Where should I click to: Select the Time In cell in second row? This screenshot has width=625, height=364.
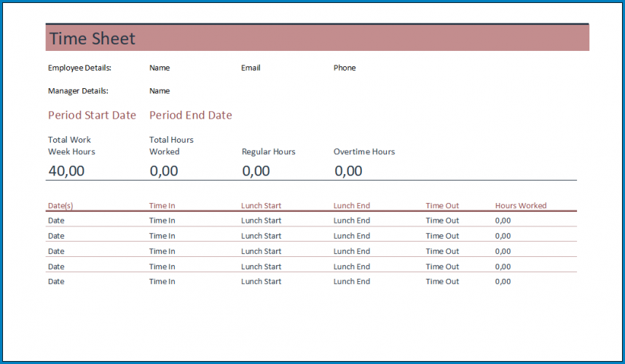162,236
